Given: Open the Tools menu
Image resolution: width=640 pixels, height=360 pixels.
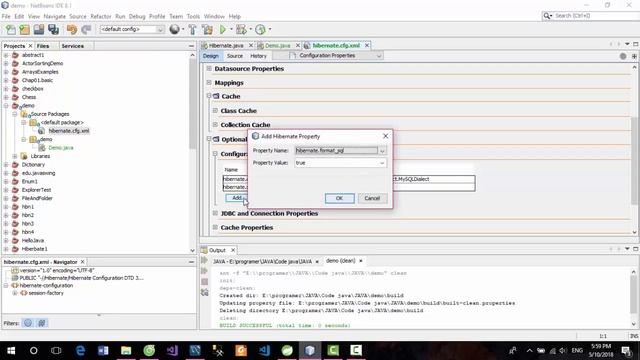Looking at the screenshot, I should (193, 16).
